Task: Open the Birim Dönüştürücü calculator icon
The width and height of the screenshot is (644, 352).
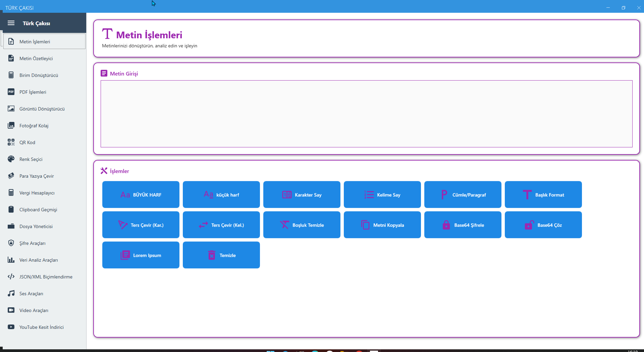Action: point(11,75)
